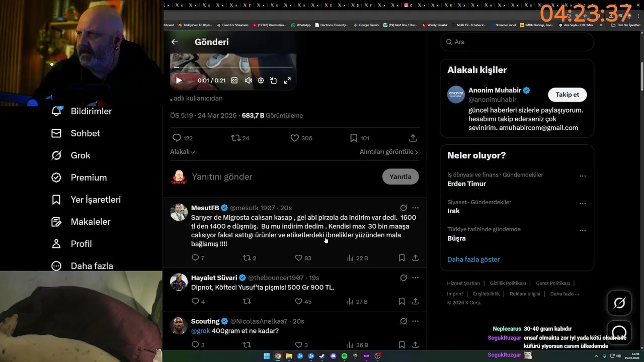644x362 pixels.
Task: Bookmark MesutFB's reply
Action: click(x=401, y=258)
